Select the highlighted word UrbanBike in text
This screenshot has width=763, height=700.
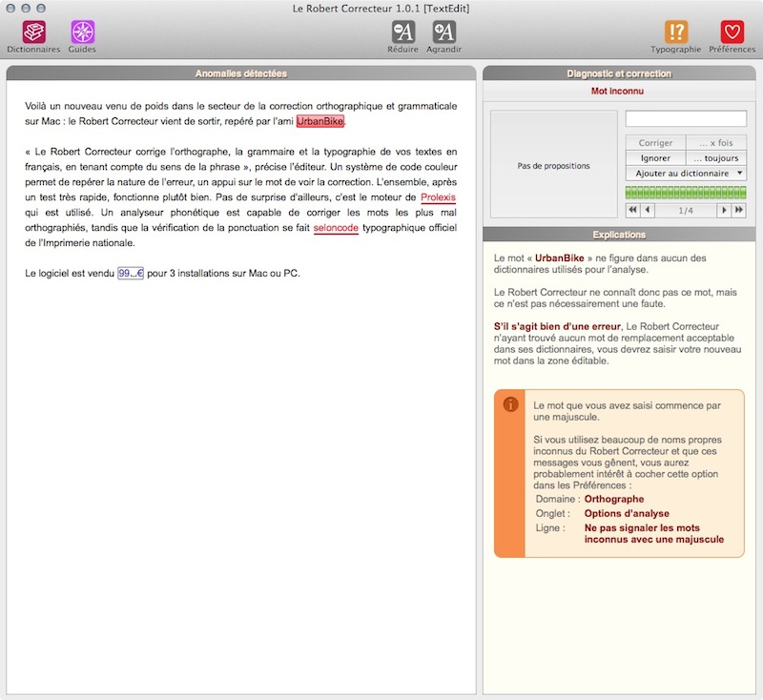pyautogui.click(x=320, y=121)
